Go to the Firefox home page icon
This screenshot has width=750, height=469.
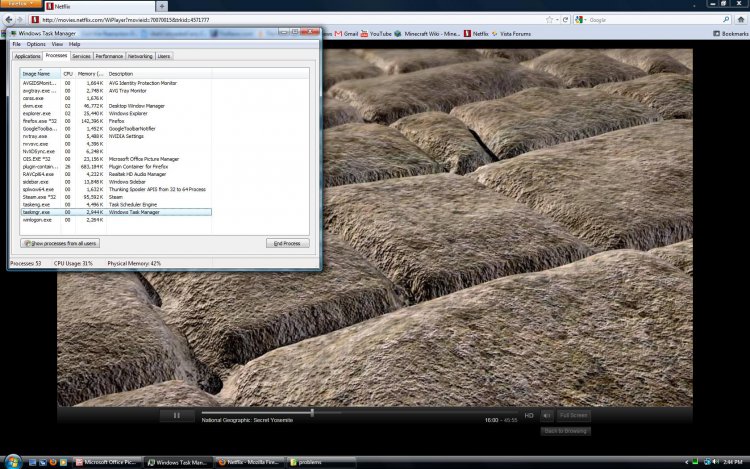click(741, 20)
